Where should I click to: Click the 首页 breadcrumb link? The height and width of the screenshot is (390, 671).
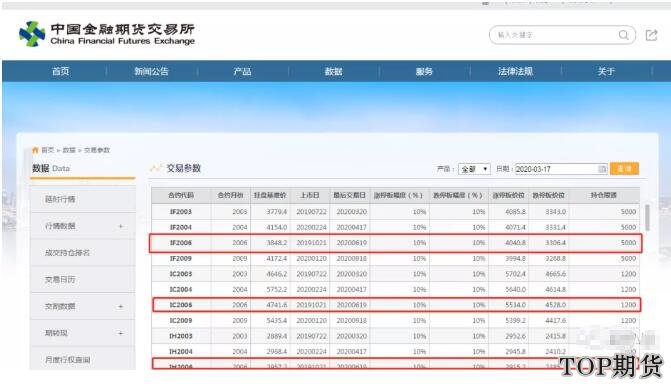coord(48,150)
